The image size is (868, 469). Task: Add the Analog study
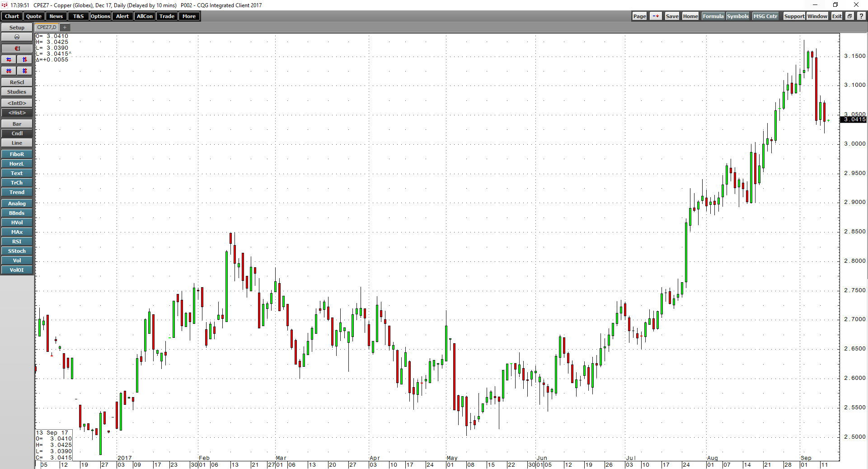coord(17,204)
